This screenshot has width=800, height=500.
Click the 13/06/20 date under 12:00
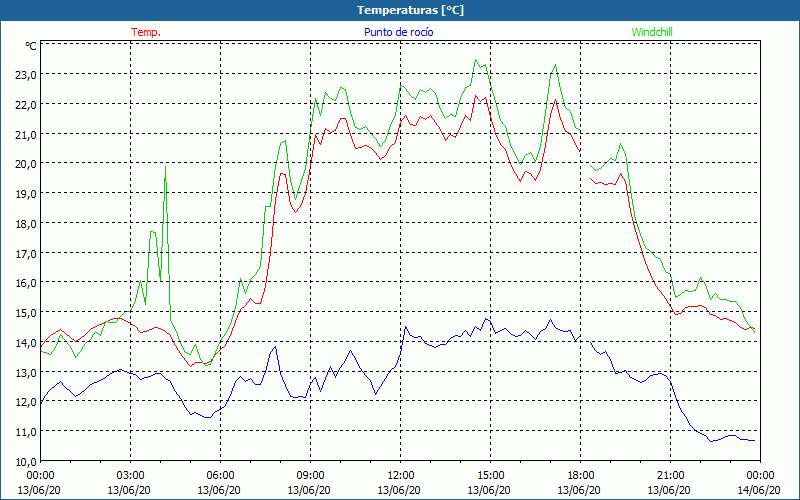click(x=399, y=490)
